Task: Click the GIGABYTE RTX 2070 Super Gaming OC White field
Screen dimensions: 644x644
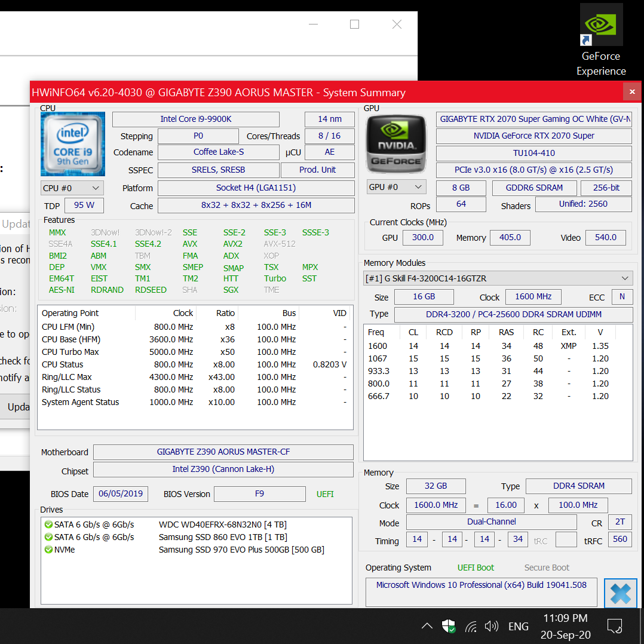Action: tap(533, 119)
